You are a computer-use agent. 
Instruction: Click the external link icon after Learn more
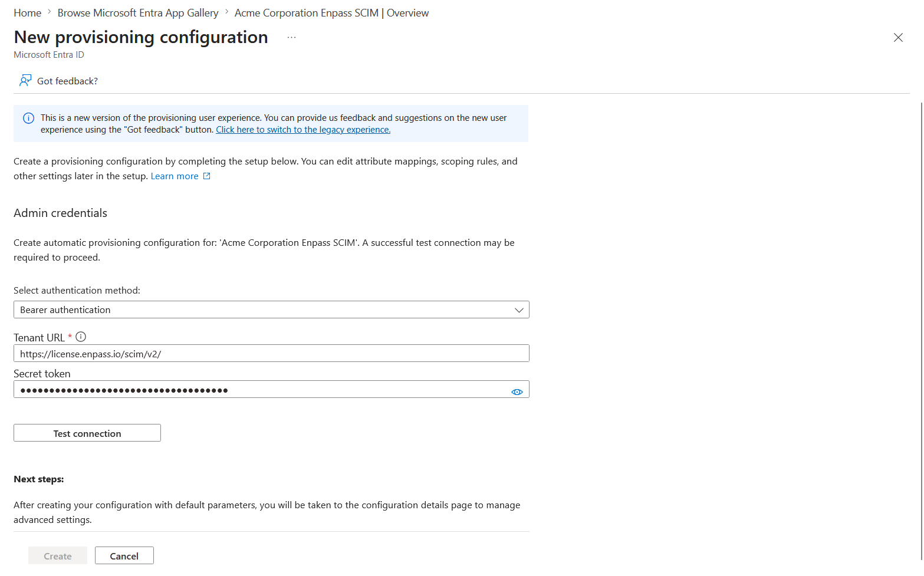(207, 176)
